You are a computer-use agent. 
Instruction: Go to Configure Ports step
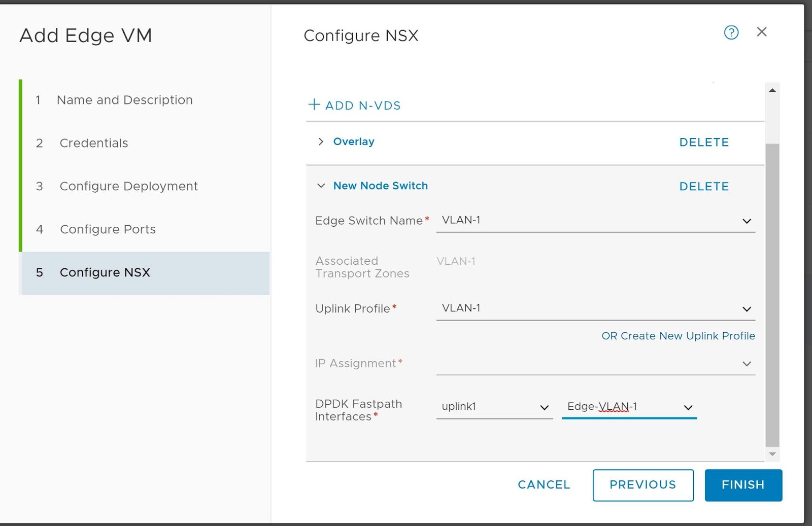tap(108, 229)
